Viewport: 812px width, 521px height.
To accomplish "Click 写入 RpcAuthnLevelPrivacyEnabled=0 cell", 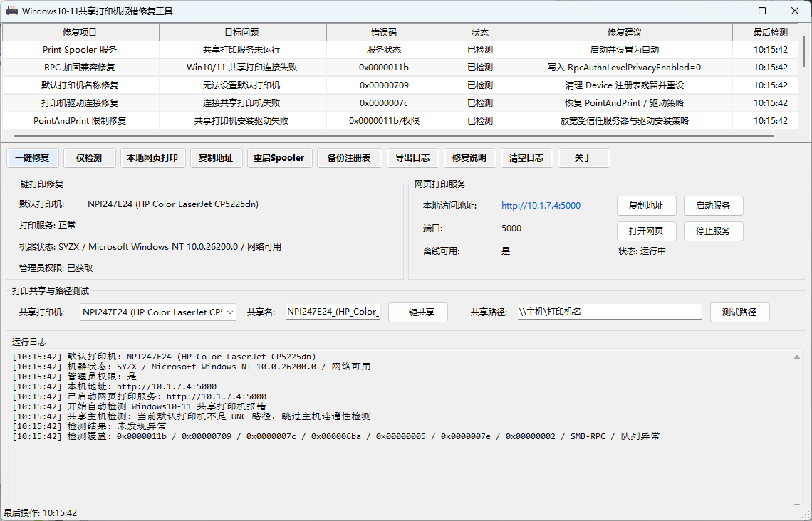I will coord(625,67).
